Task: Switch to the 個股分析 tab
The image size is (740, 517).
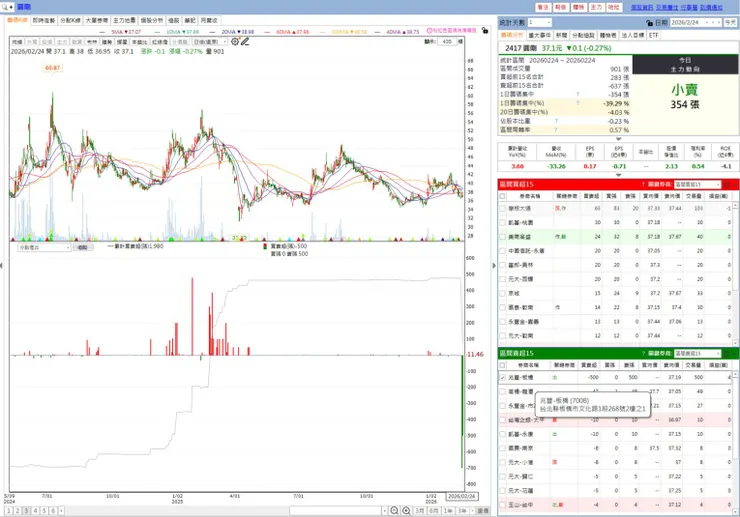Action: (x=151, y=20)
